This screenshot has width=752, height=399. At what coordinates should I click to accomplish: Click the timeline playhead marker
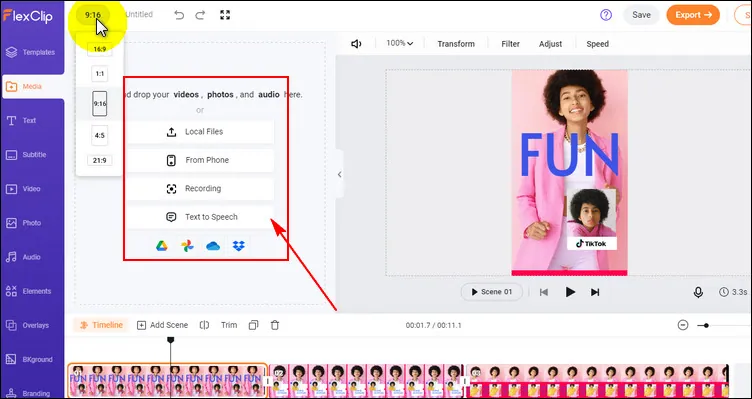click(x=170, y=340)
